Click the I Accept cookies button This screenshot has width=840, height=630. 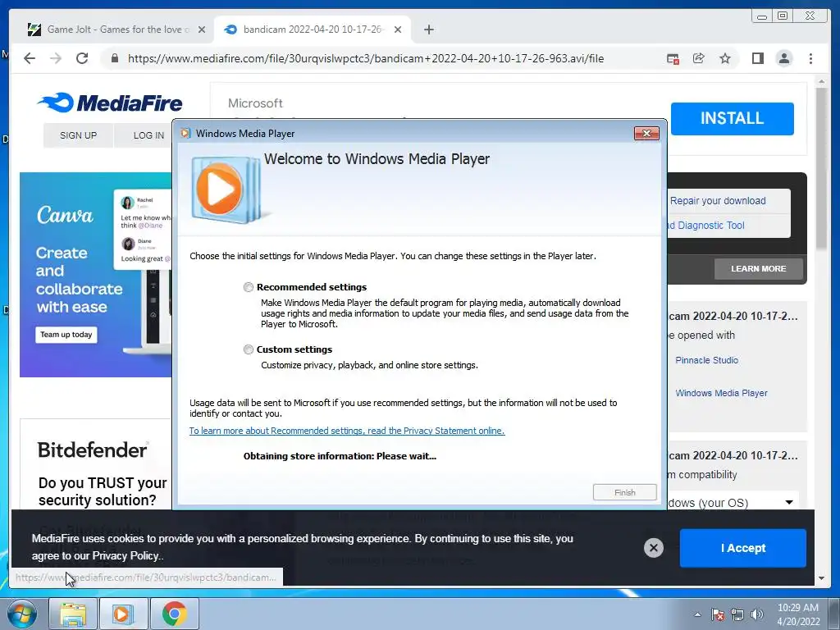click(x=742, y=548)
